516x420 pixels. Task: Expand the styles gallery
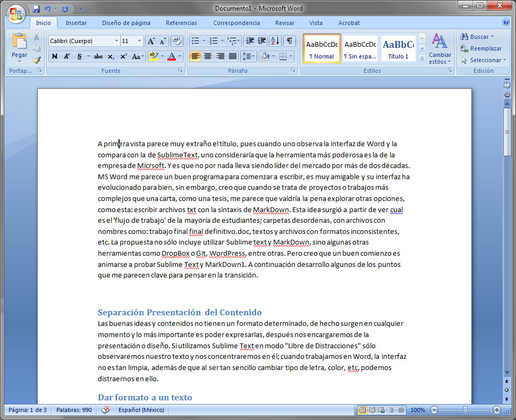pyautogui.click(x=422, y=59)
